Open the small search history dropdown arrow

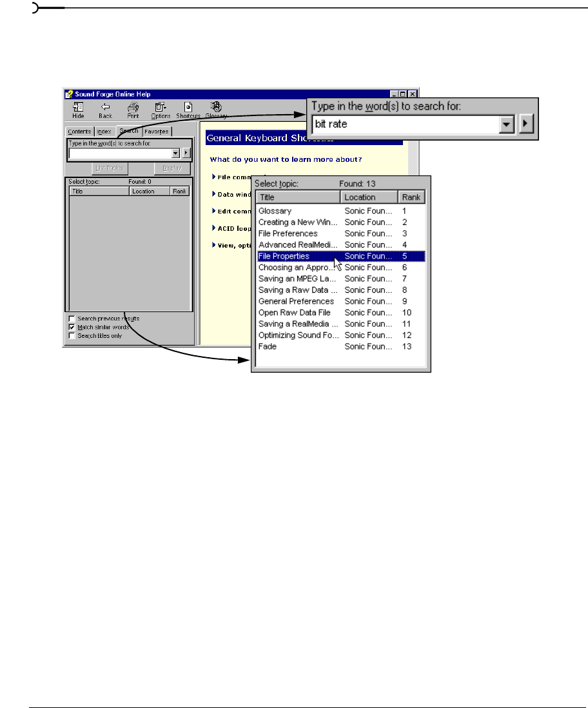tap(175, 153)
